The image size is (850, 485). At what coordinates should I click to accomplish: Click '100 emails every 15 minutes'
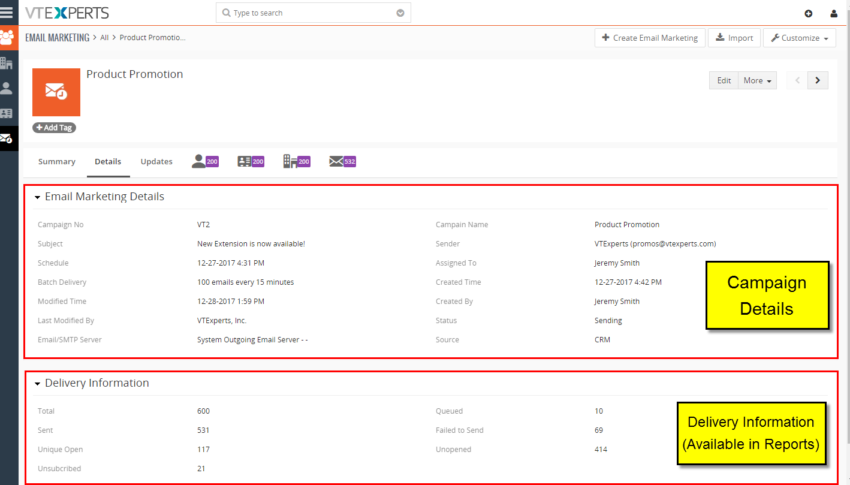click(x=245, y=282)
